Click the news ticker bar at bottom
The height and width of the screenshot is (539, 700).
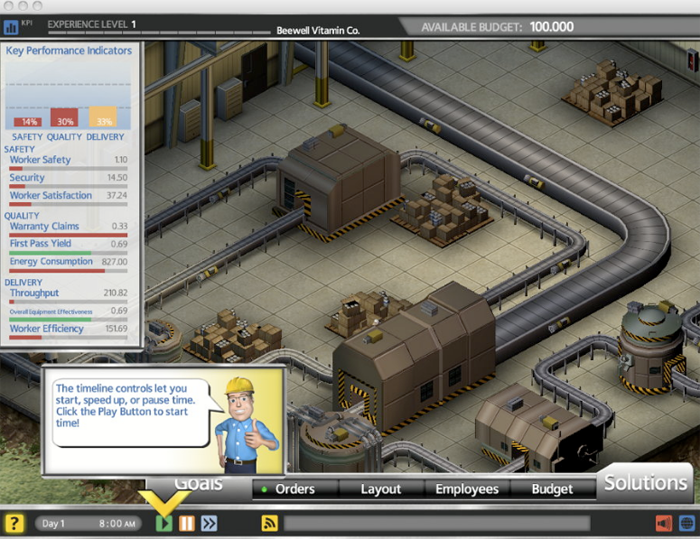[x=460, y=523]
